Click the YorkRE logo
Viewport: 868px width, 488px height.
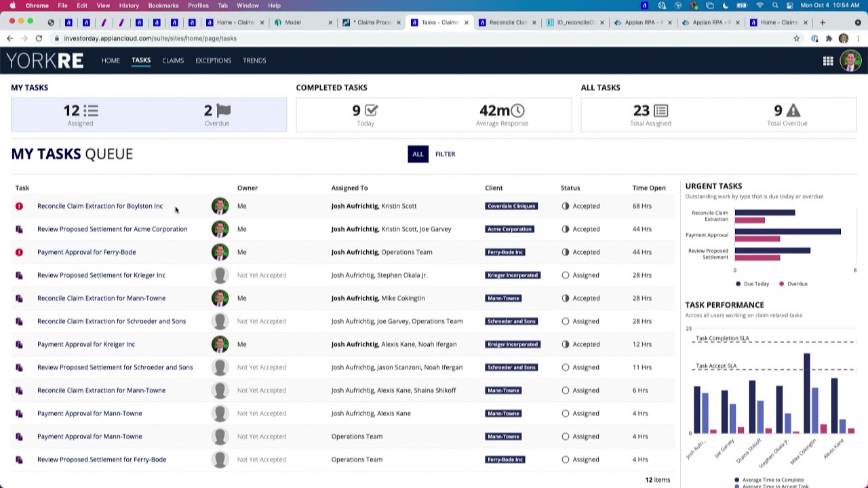pos(45,61)
